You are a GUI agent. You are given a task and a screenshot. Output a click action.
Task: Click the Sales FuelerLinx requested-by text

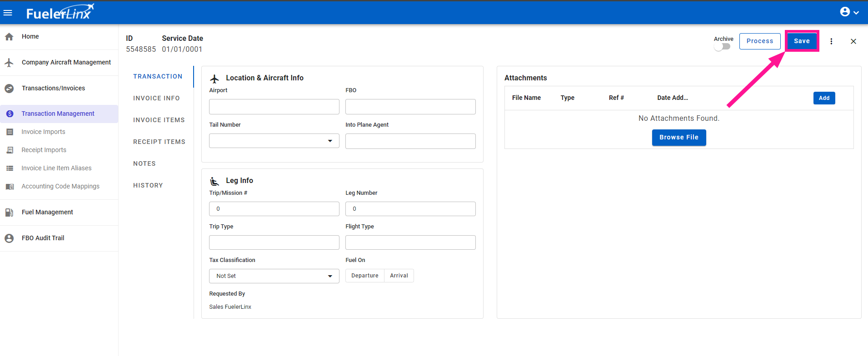click(230, 307)
